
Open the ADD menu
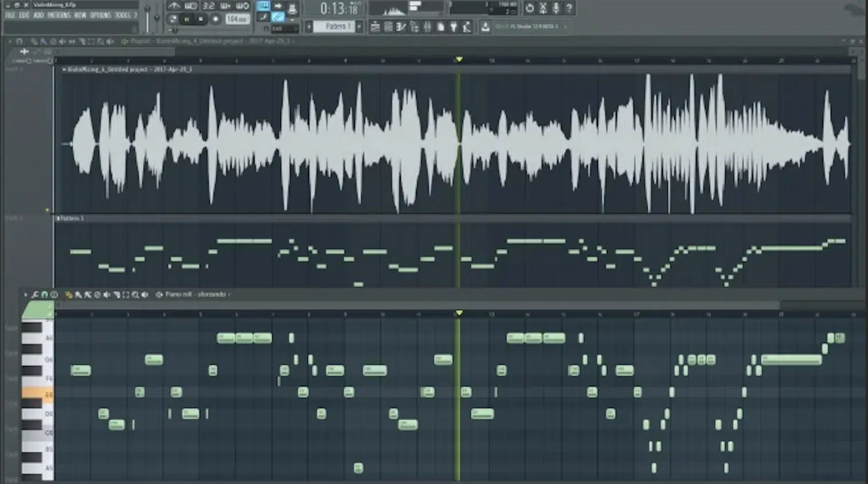[38, 15]
